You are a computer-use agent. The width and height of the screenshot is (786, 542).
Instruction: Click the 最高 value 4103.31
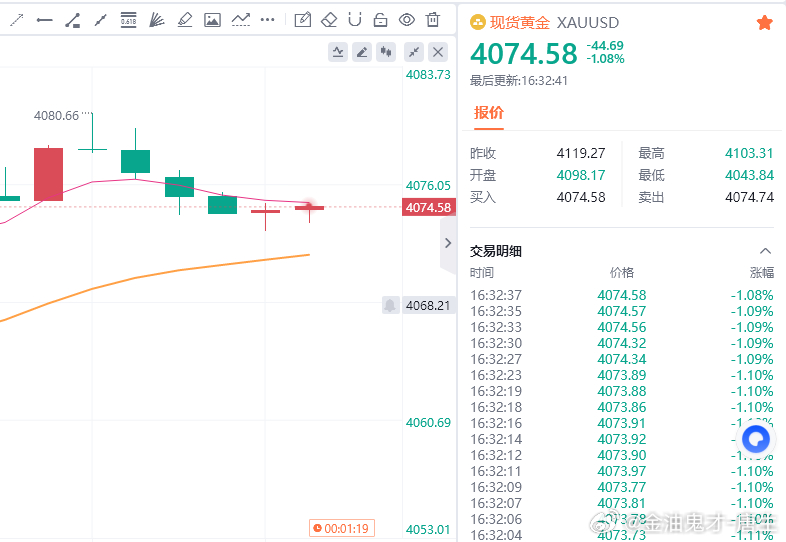(x=749, y=153)
